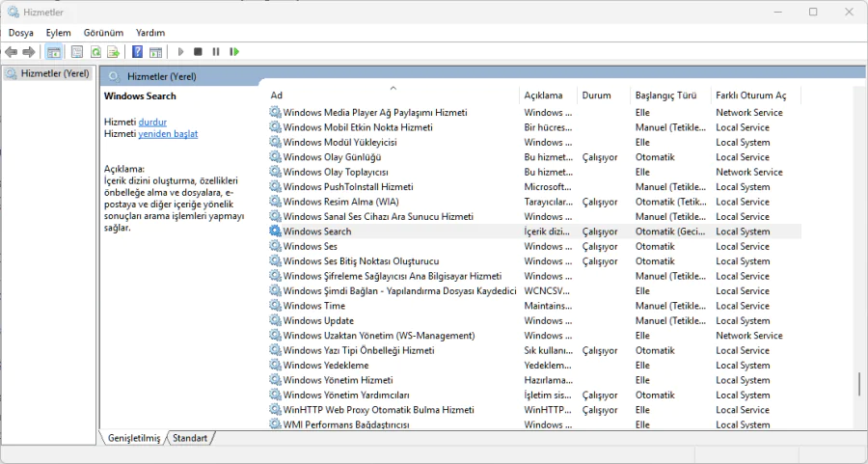The height and width of the screenshot is (464, 868).
Task: Select Windows Yazı Tipi Önbelleği Hizmeti
Action: 359,350
